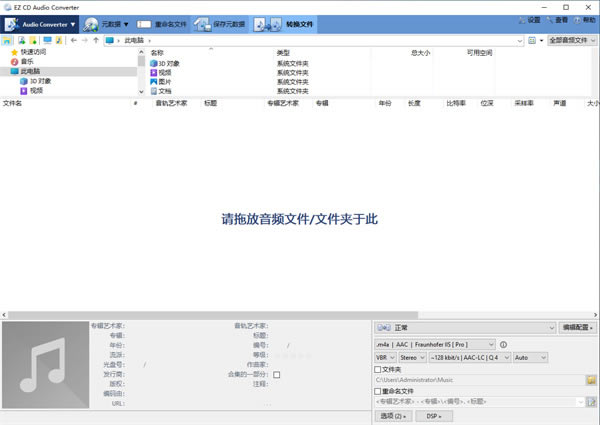Sort track list by 文件名 column
This screenshot has width=600, height=425.
click(12, 103)
